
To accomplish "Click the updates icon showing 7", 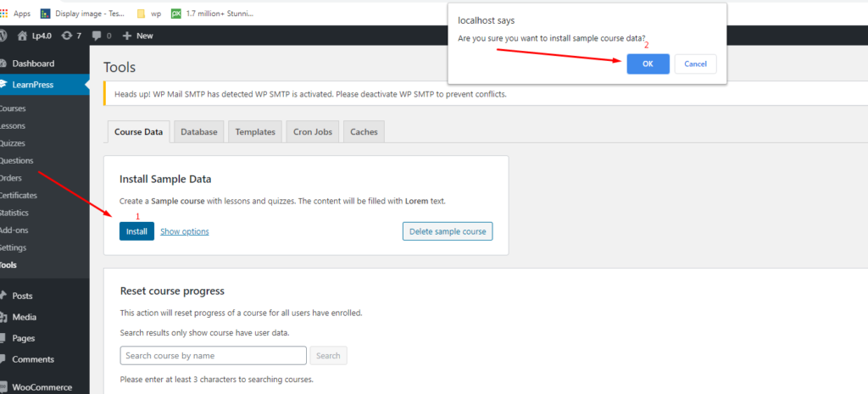I will click(66, 36).
